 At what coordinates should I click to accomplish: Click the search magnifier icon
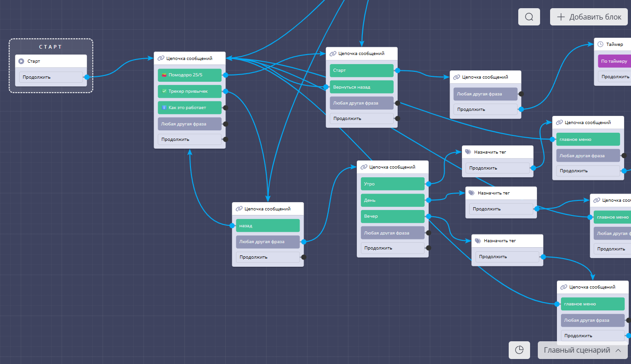click(529, 17)
